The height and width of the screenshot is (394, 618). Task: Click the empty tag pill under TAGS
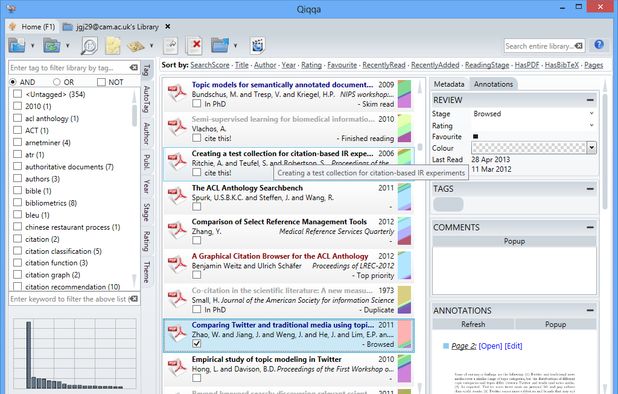[x=448, y=204]
